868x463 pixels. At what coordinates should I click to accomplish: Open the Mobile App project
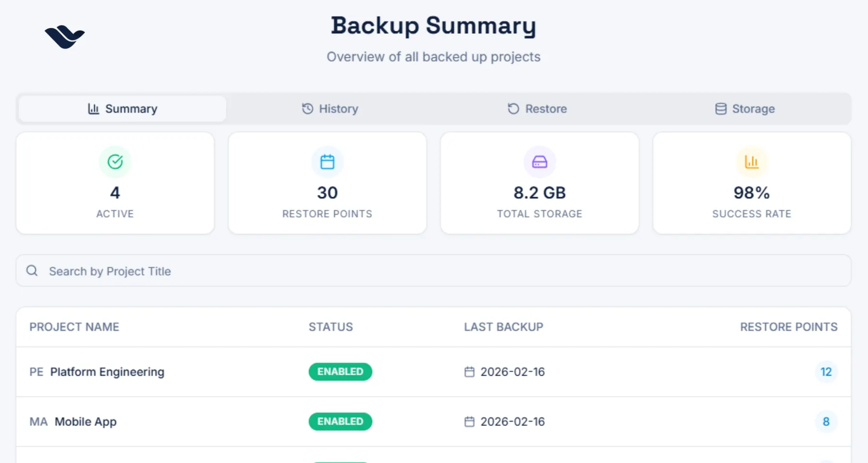click(x=85, y=422)
